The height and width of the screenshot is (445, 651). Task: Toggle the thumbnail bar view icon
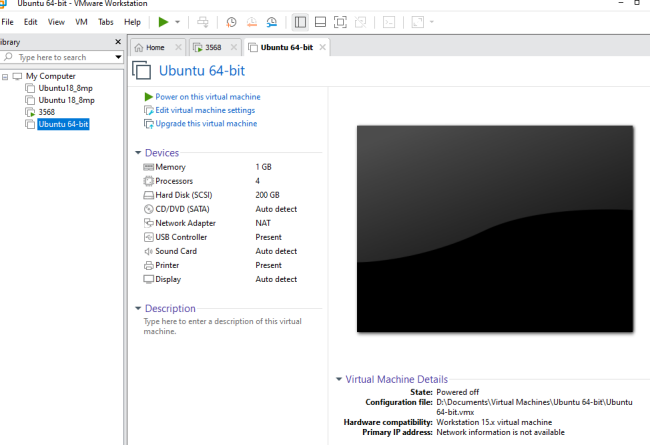point(320,21)
